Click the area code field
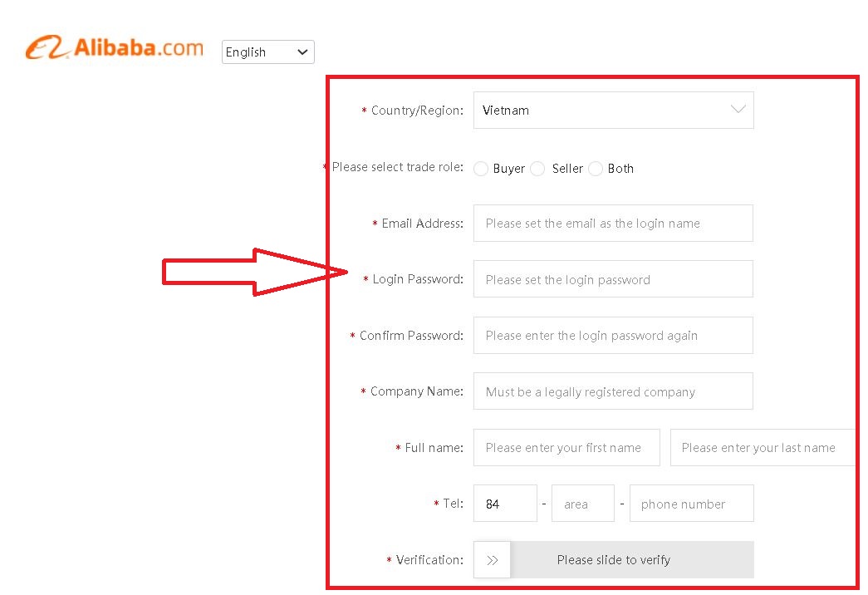 point(582,504)
